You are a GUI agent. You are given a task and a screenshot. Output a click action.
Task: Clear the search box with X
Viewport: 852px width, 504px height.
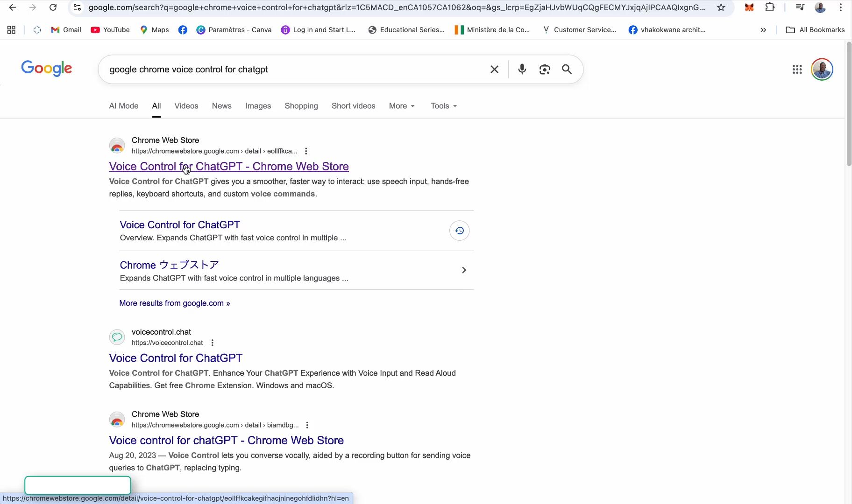click(x=494, y=70)
